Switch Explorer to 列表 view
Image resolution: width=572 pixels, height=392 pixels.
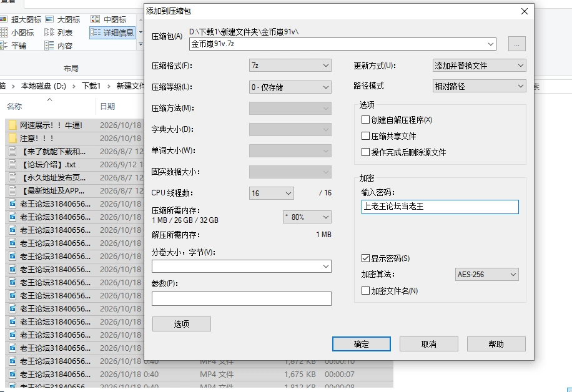pos(58,32)
